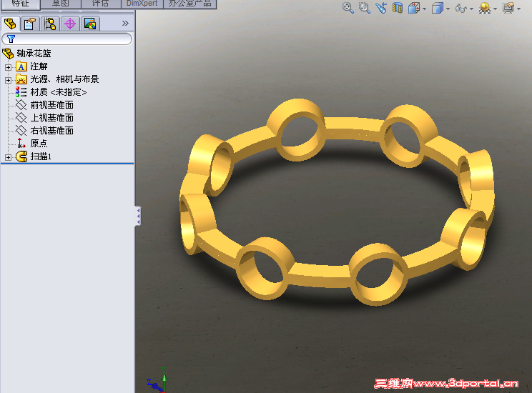Click the Zoom to Area icon
Screen dimensions: 532x393
click(365, 7)
